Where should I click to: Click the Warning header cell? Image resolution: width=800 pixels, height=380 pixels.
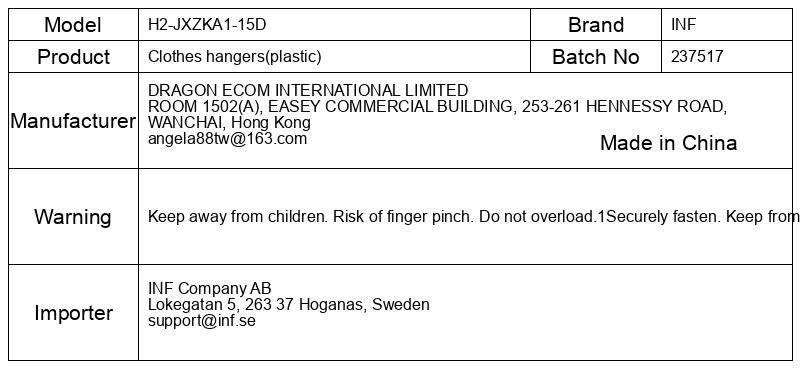73,216
